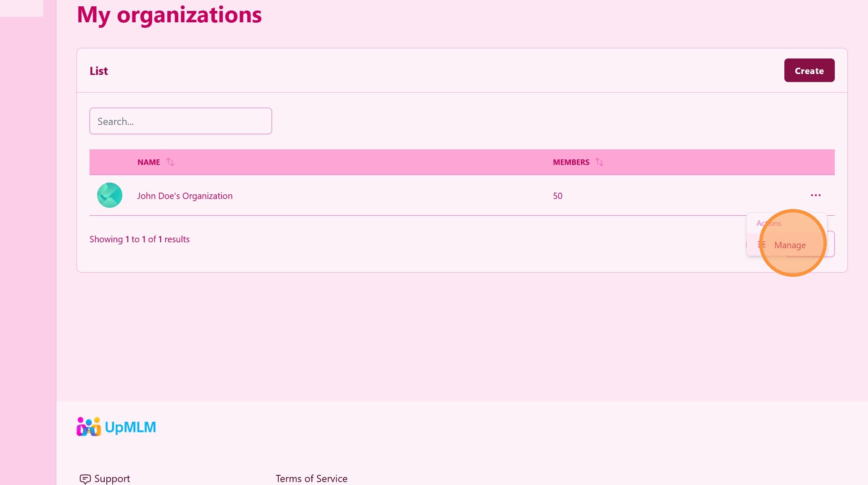
Task: Click the Actions menu header label
Action: click(769, 223)
